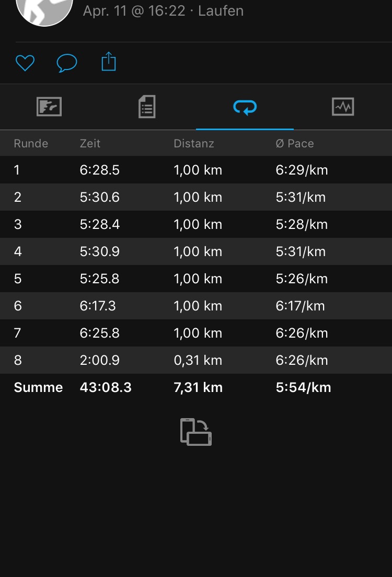Tap the Distanz column header
The width and height of the screenshot is (392, 577).
[x=194, y=143]
